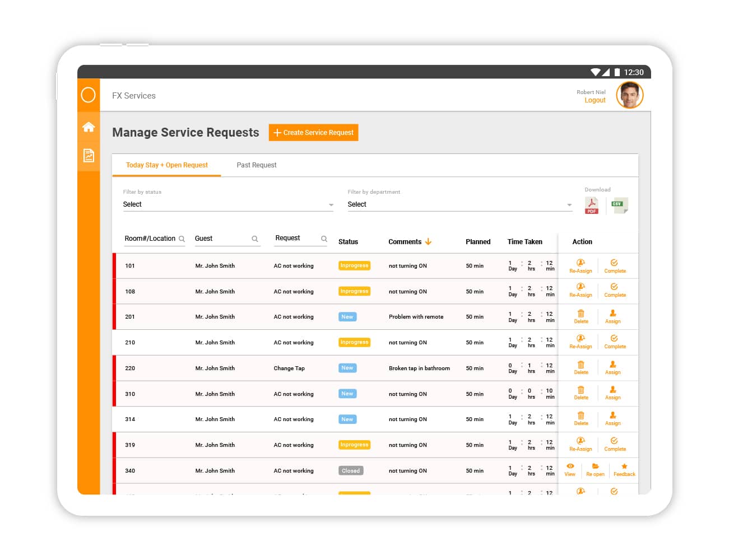
Task: Give Feedback on room 340 request
Action: pyautogui.click(x=624, y=470)
